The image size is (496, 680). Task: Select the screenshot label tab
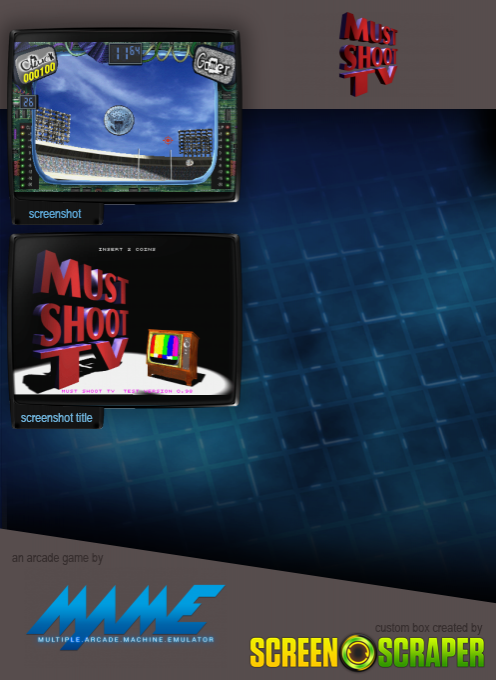[x=57, y=214]
